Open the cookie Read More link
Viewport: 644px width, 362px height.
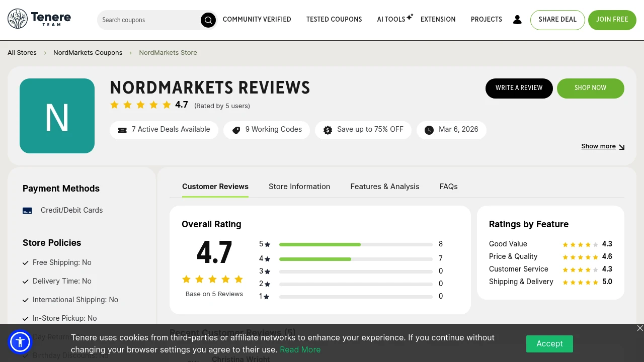coord(300,350)
